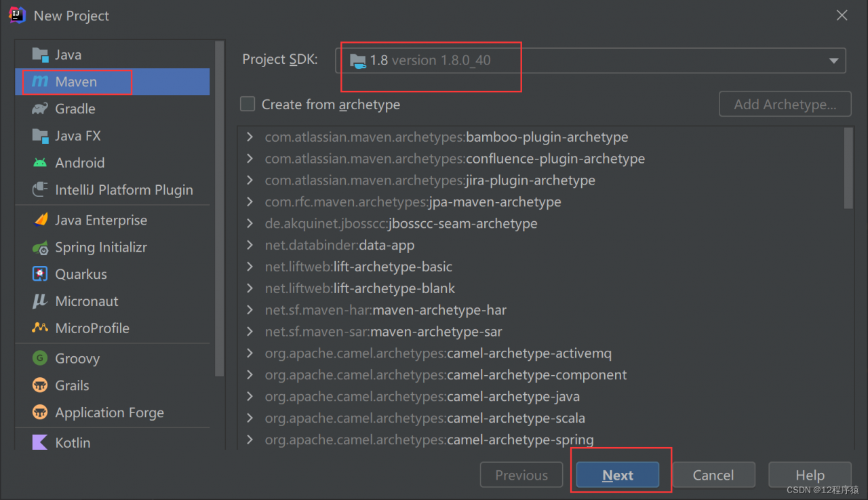Select camel-archetype-java in the list
The image size is (868, 500).
click(x=422, y=397)
